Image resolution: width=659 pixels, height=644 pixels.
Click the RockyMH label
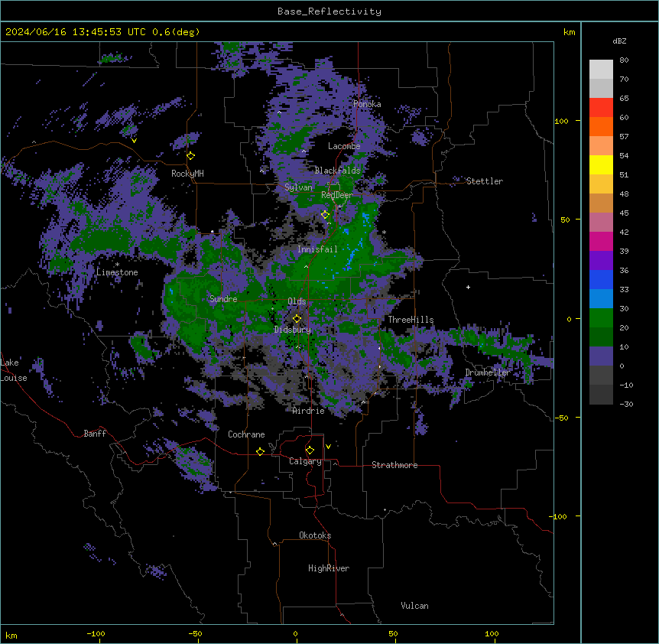point(187,174)
